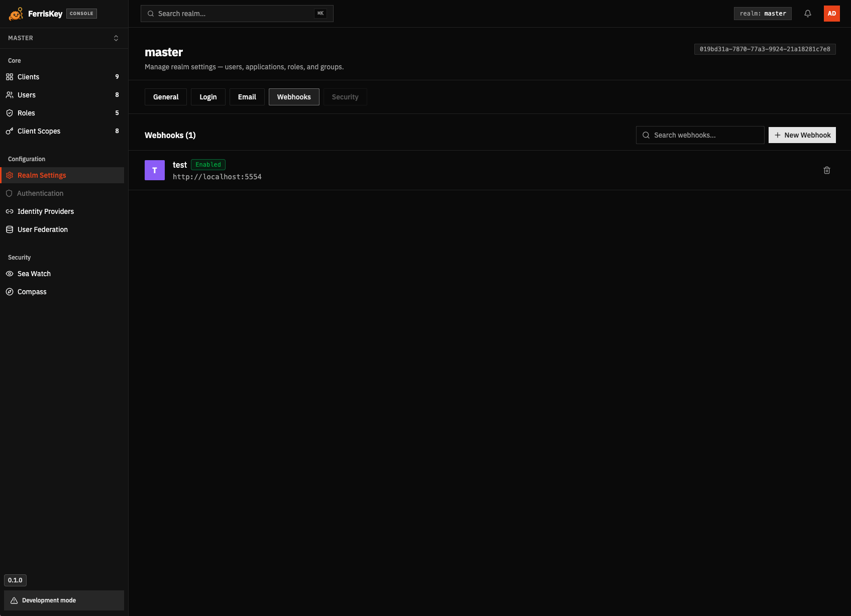
Task: Select the Users sidebar icon
Action: pos(26,95)
